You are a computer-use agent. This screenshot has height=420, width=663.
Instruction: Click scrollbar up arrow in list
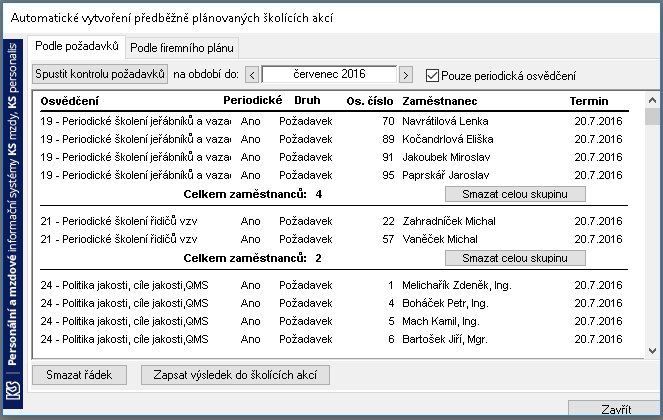point(652,100)
